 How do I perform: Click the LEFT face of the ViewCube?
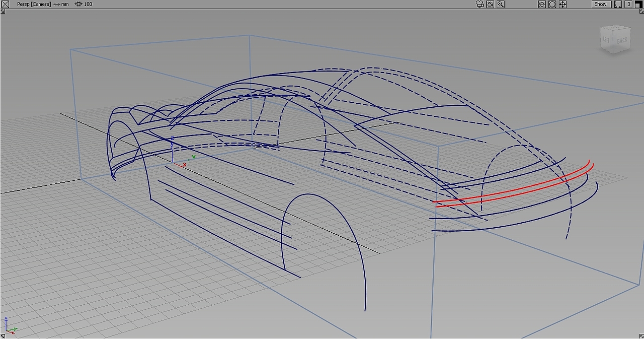click(607, 38)
